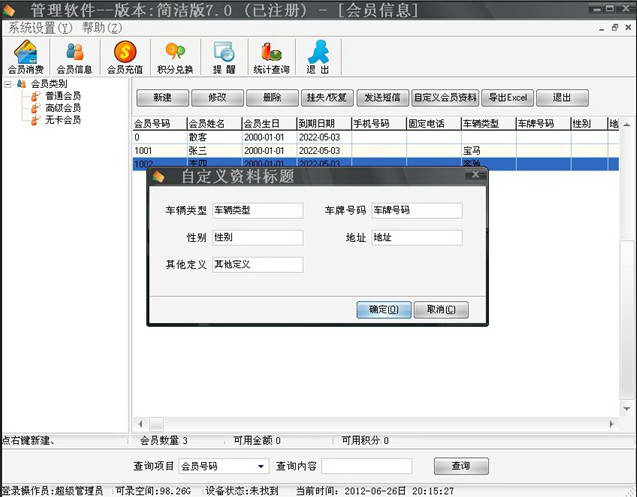This screenshot has height=497, width=637.
Task: Sort by 固定电话 column header
Action: (x=434, y=124)
